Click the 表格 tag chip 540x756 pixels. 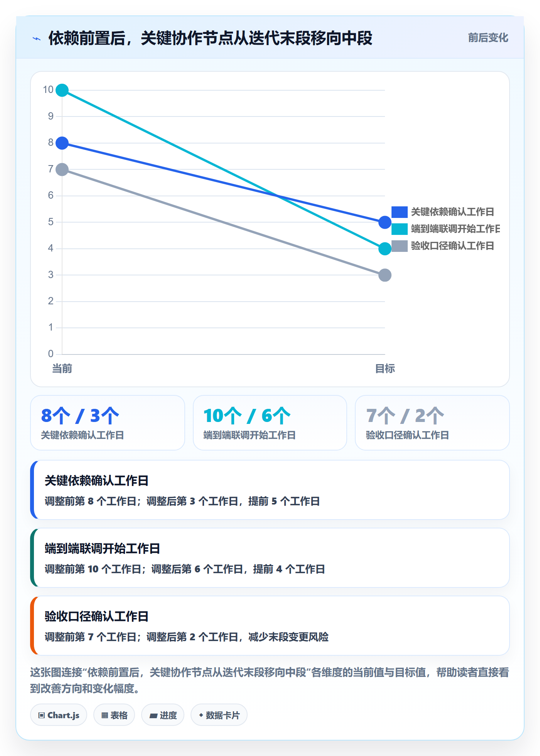(114, 715)
